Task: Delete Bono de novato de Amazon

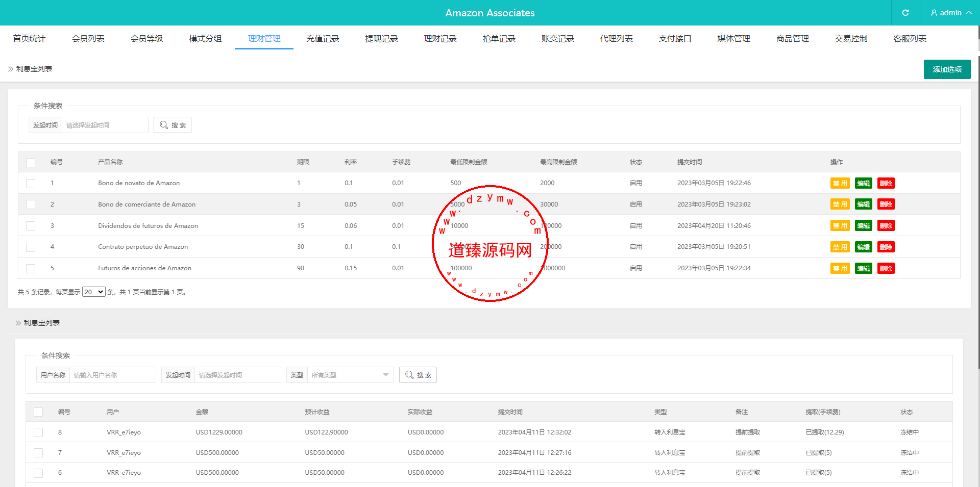Action: (886, 184)
